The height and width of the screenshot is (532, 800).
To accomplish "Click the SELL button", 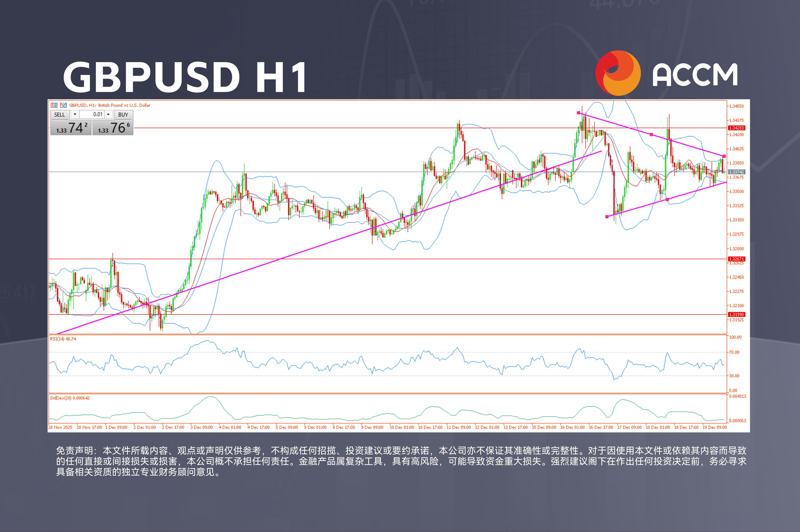I will (59, 115).
